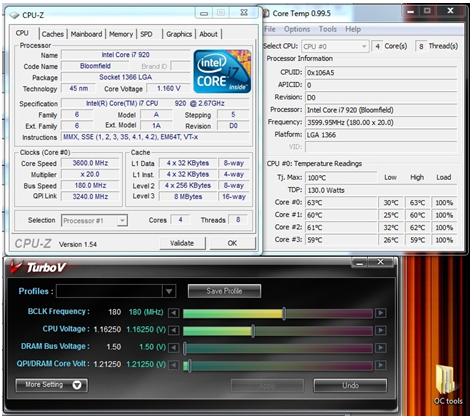Click the Multiplier value x 20.0
The width and height of the screenshot is (474, 420).
click(x=90, y=174)
